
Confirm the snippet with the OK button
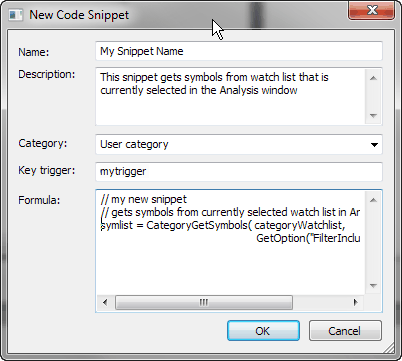[263, 331]
